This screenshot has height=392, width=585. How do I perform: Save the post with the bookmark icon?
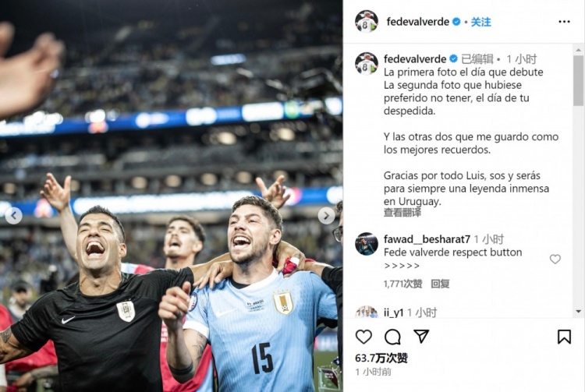coord(564,337)
